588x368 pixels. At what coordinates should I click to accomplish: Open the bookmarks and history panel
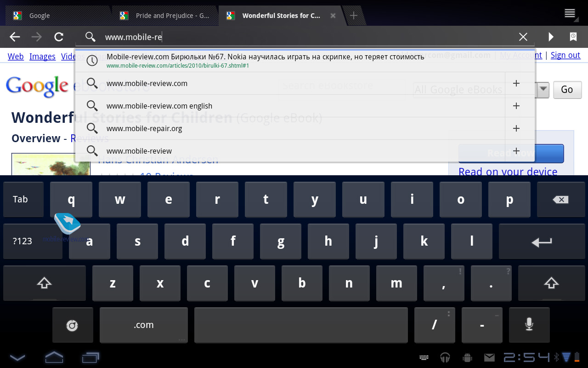click(x=573, y=37)
